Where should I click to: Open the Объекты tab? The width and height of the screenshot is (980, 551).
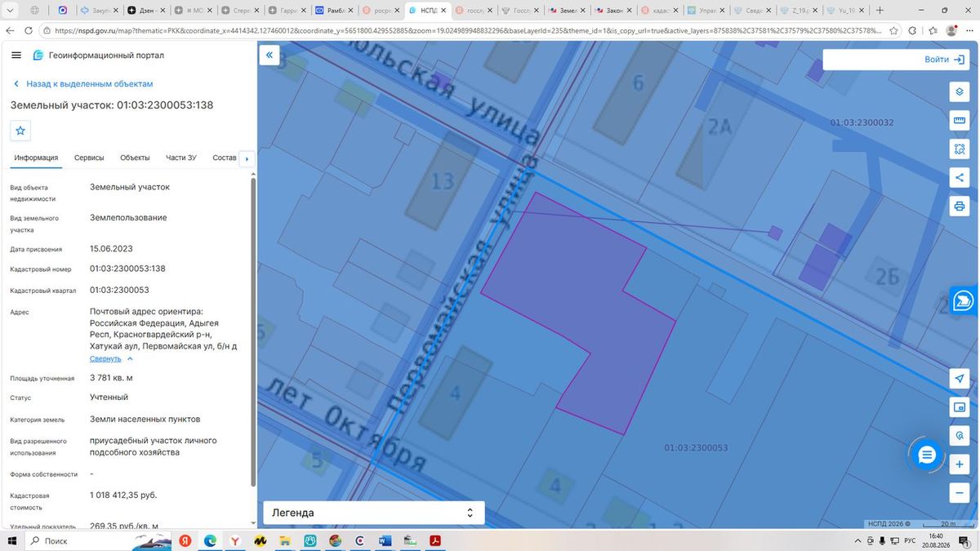[135, 158]
